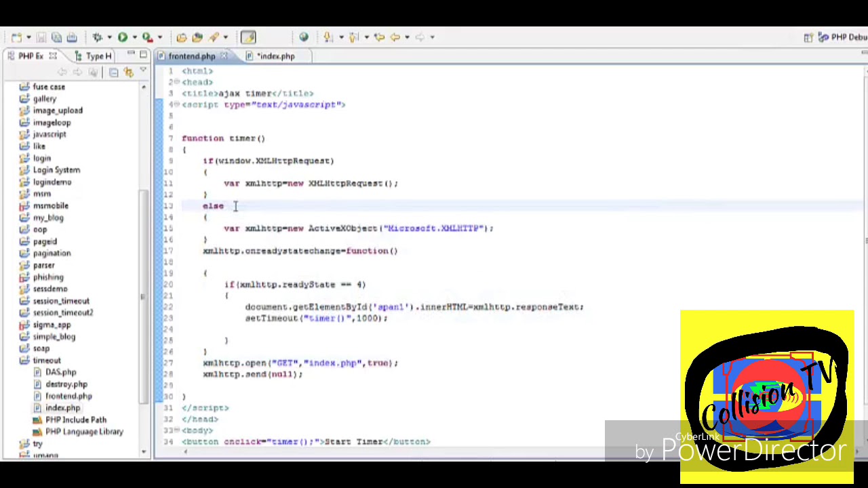868x488 pixels.
Task: Select the frontend.php editor tab
Action: 192,56
